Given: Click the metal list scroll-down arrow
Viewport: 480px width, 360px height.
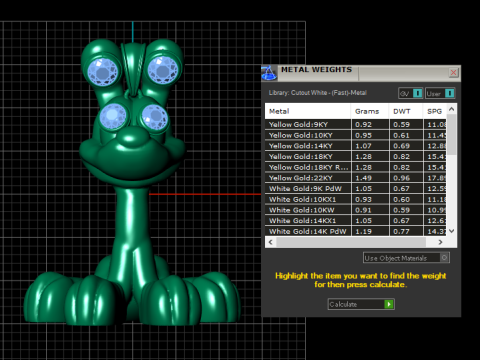Looking at the screenshot, I should tap(452, 231).
